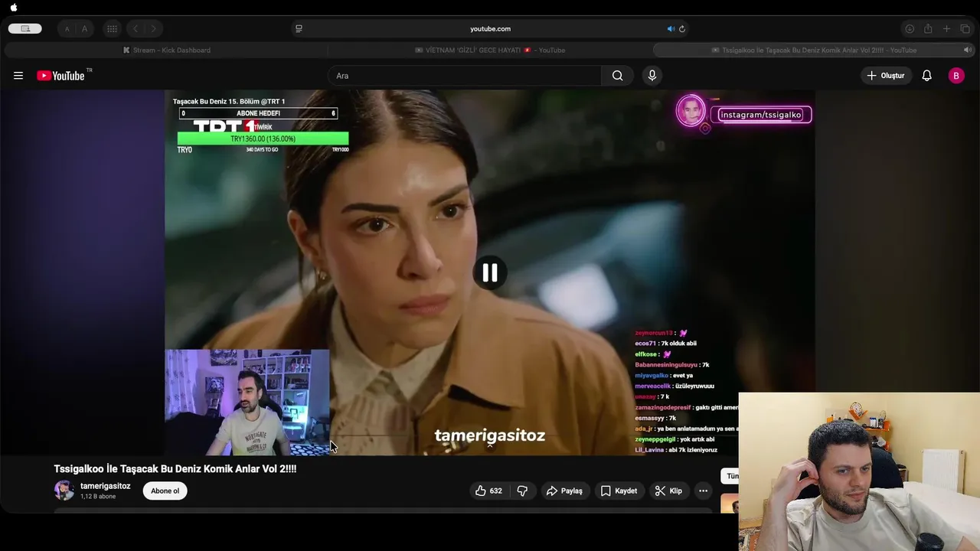This screenshot has width=980, height=551.
Task: Select Tssigalkoo İle Taşacak Bu Deniz tab
Action: (x=813, y=50)
